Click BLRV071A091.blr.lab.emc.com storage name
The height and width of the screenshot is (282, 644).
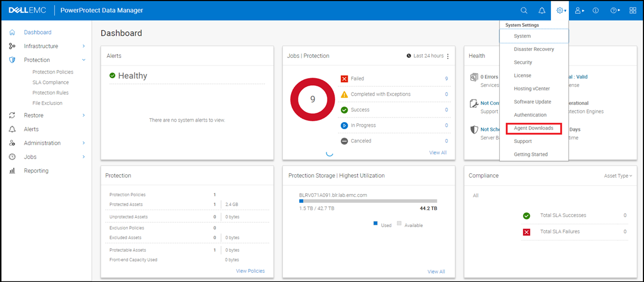click(x=333, y=195)
